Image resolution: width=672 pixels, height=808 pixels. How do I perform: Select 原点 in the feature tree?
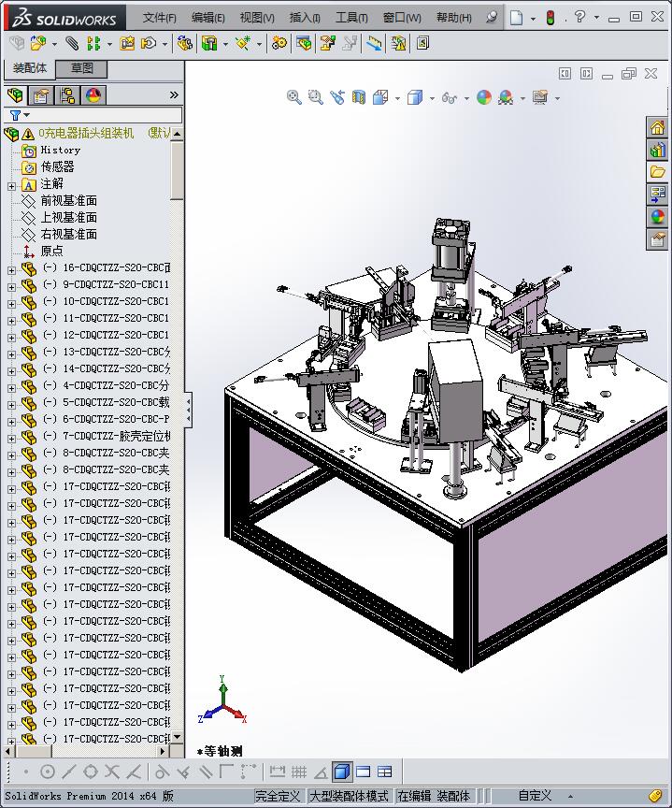51,251
